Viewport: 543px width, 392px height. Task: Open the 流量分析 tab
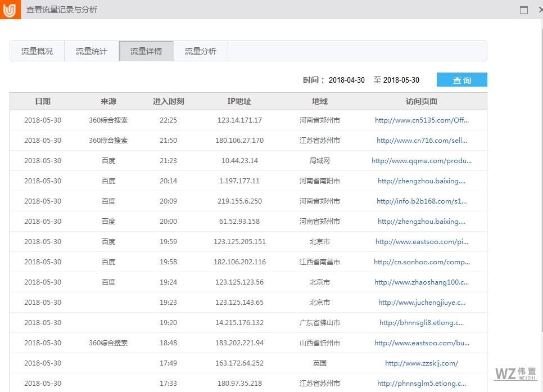tap(200, 51)
